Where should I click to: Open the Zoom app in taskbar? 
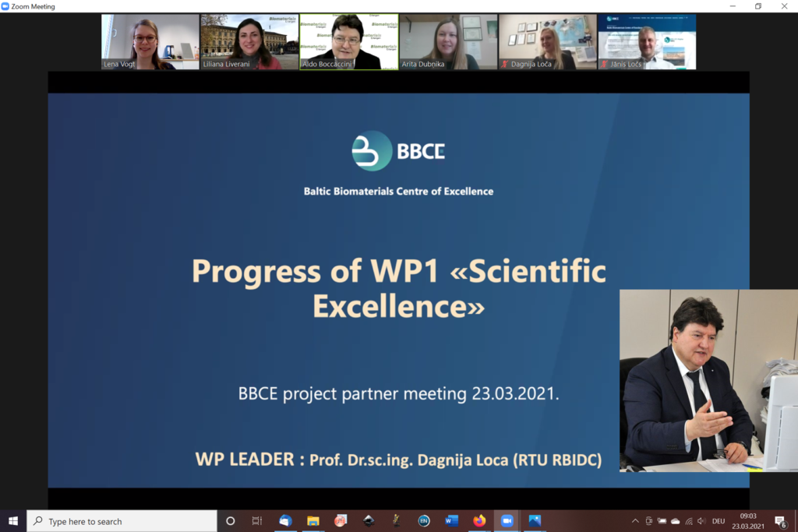coord(507,521)
